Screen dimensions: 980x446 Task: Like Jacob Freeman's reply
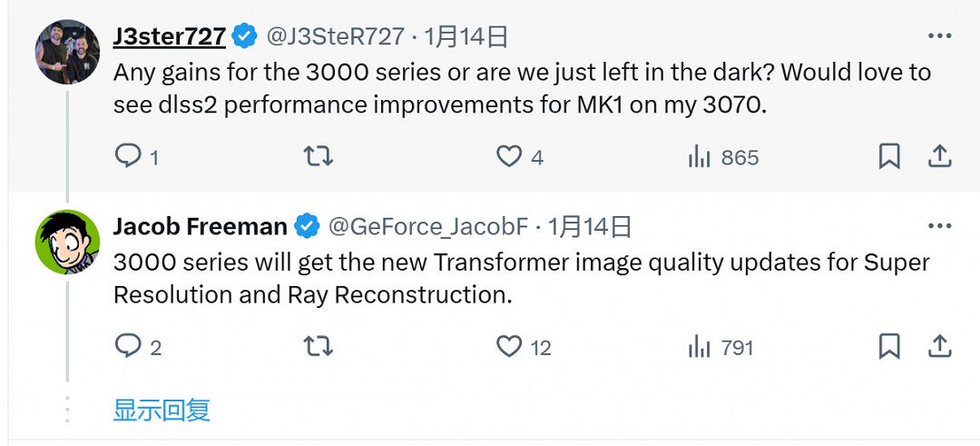click(509, 347)
